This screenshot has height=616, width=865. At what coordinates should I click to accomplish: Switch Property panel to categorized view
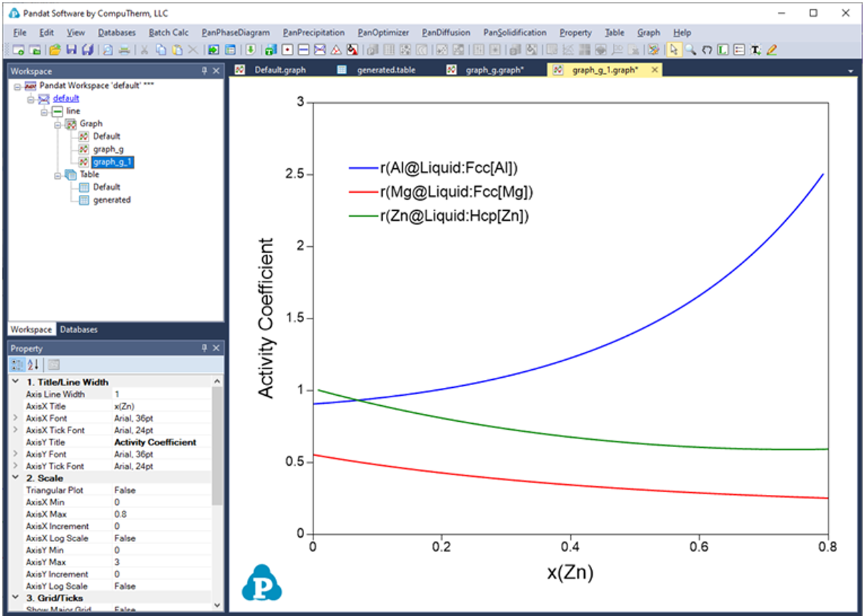tap(17, 365)
